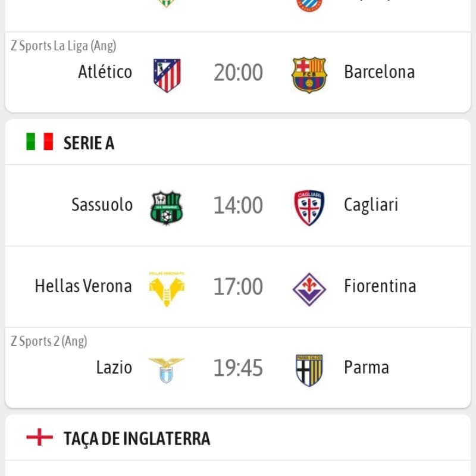Open the 20:00 Atlético vs Barcelona match
The height and width of the screenshot is (476, 476).
click(238, 73)
